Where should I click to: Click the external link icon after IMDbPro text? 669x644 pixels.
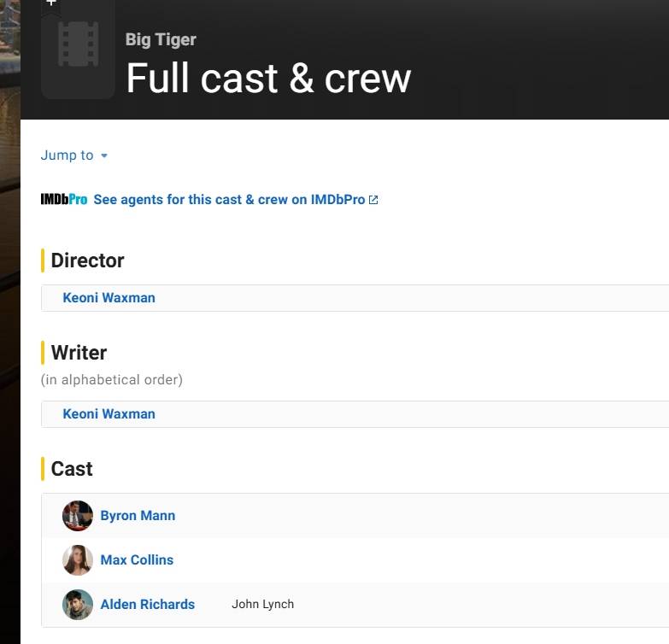(x=373, y=200)
